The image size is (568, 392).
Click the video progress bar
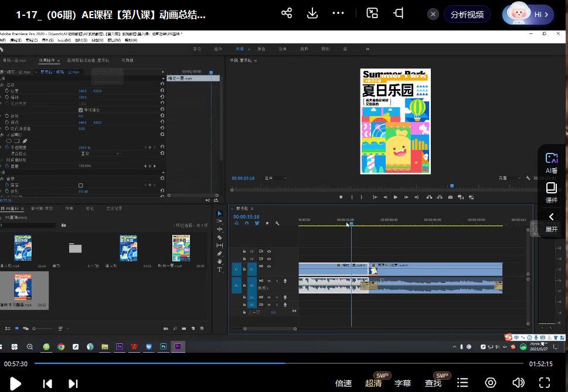tap(278, 363)
